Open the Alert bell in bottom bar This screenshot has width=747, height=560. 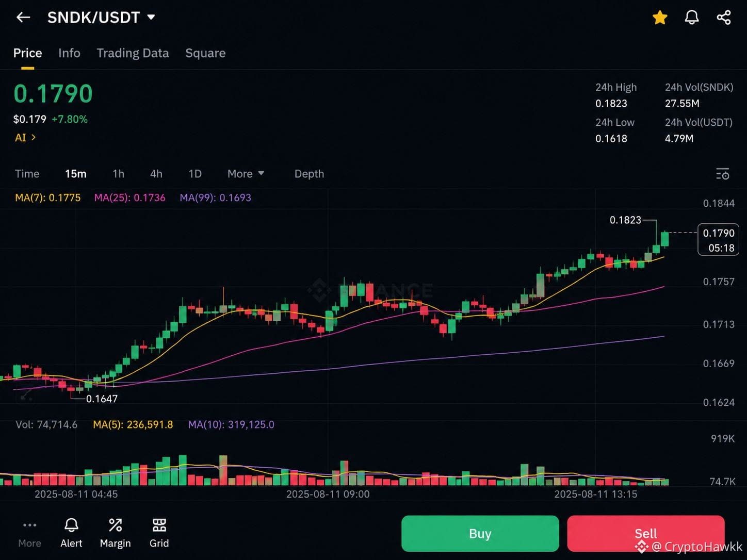(71, 533)
